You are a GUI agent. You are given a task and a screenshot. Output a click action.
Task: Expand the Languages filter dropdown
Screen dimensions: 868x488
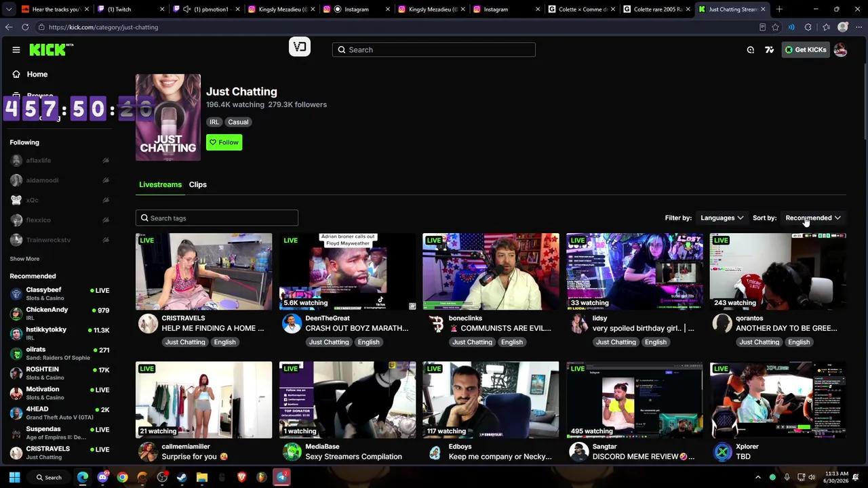pyautogui.click(x=722, y=218)
